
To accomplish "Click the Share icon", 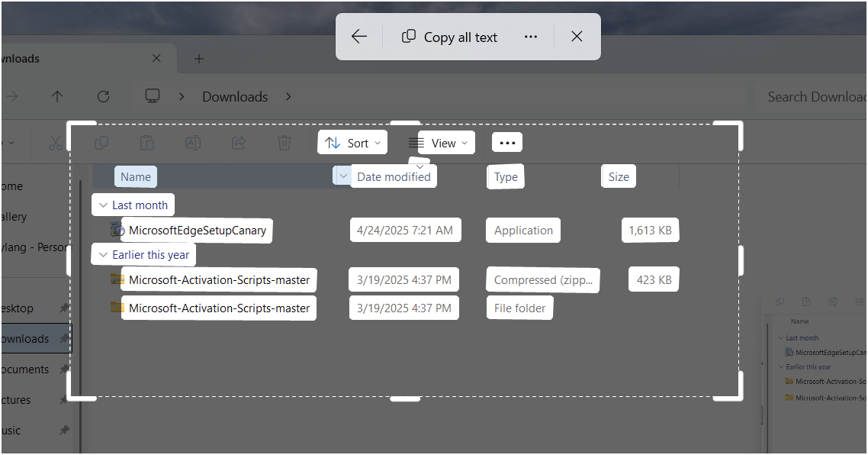I will coord(239,143).
